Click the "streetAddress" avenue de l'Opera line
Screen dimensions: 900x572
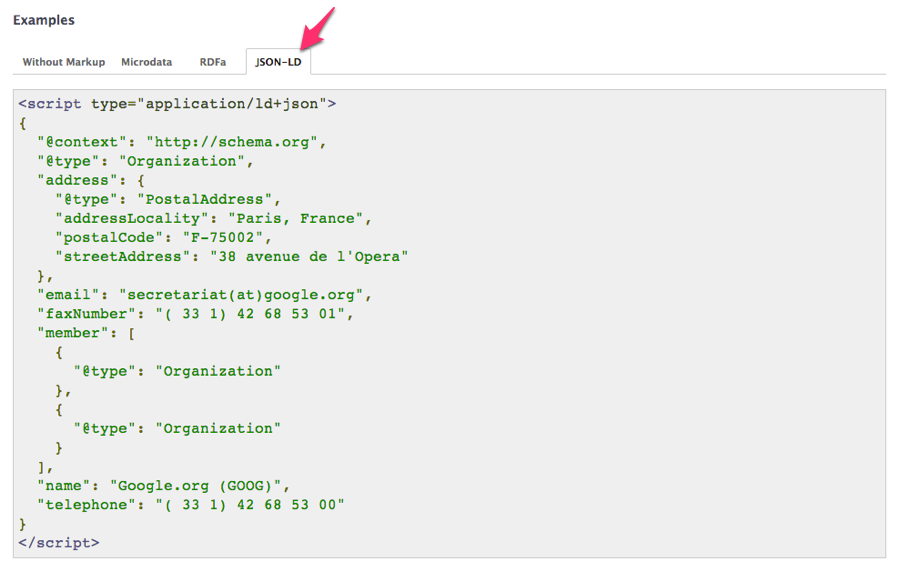pyautogui.click(x=231, y=256)
